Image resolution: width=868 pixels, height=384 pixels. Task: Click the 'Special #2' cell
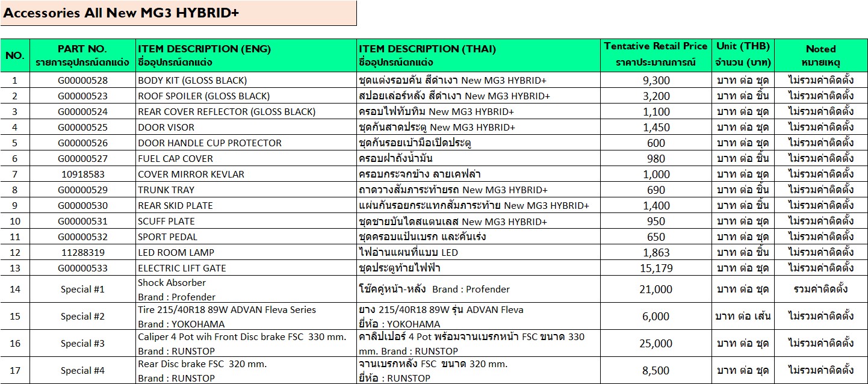(x=82, y=316)
